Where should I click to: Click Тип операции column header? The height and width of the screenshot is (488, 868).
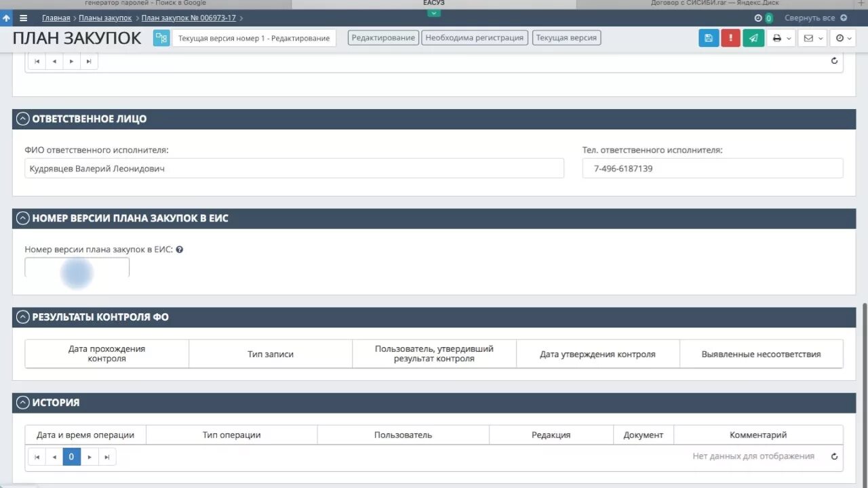pyautogui.click(x=231, y=435)
